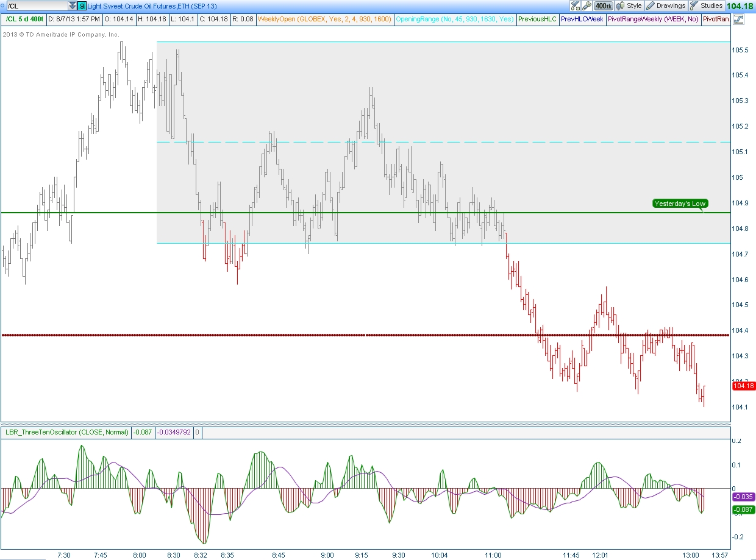Click the Light Sweet Crude Oil Futures title
The height and width of the screenshot is (560, 756).
point(152,5)
